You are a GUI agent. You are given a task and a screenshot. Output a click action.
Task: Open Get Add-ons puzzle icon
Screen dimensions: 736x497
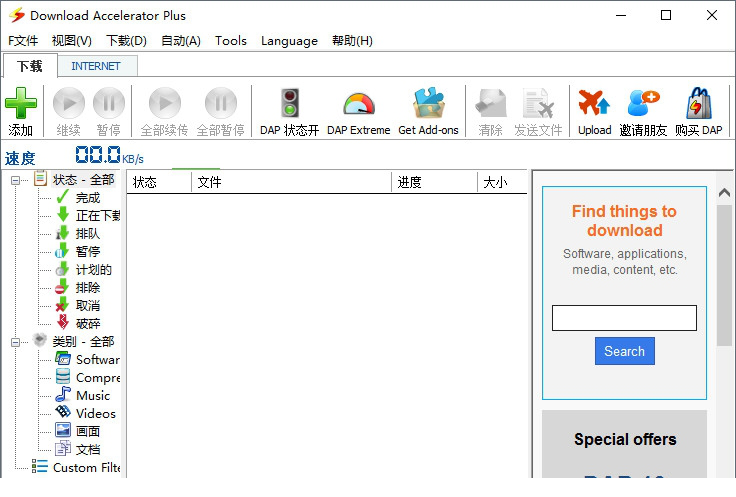point(428,103)
